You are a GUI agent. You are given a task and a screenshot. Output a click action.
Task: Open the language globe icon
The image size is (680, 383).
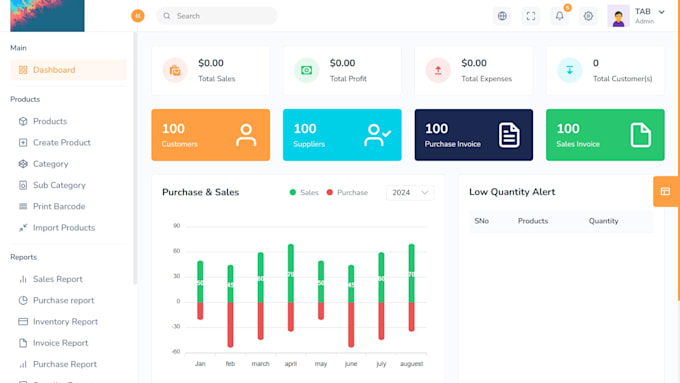(x=502, y=16)
